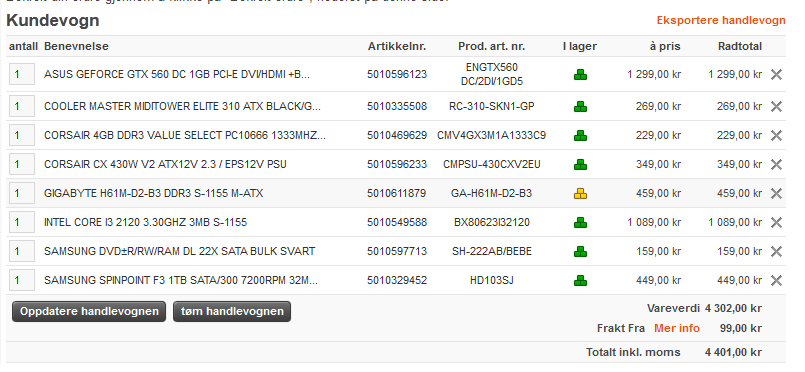
Task: Click quantity field for ASUS GeForce GTX 560
Action: point(22,74)
